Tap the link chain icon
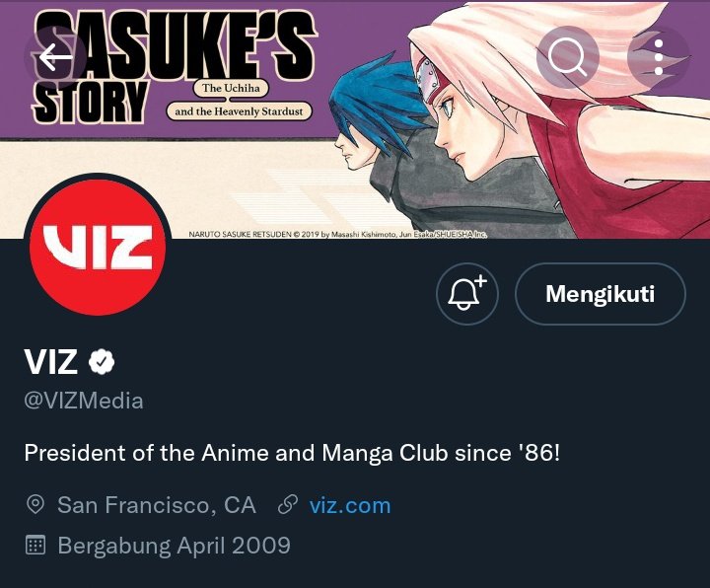 [288, 505]
